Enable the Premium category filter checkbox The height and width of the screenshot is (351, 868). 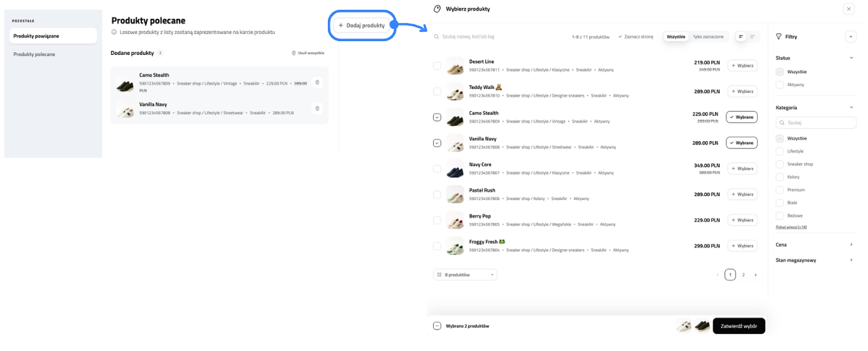[780, 190]
